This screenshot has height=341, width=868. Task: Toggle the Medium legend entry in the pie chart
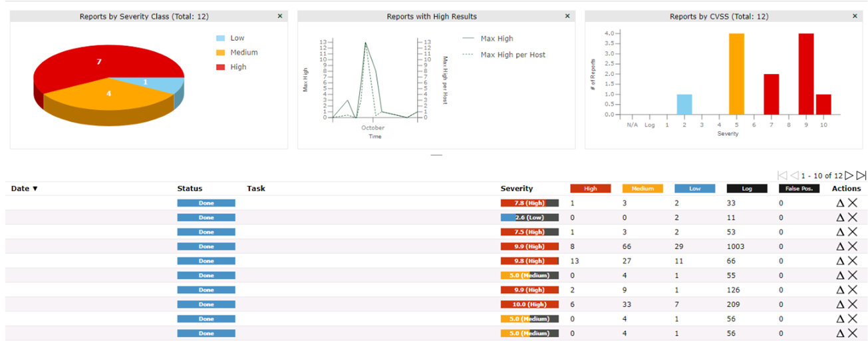pos(237,53)
